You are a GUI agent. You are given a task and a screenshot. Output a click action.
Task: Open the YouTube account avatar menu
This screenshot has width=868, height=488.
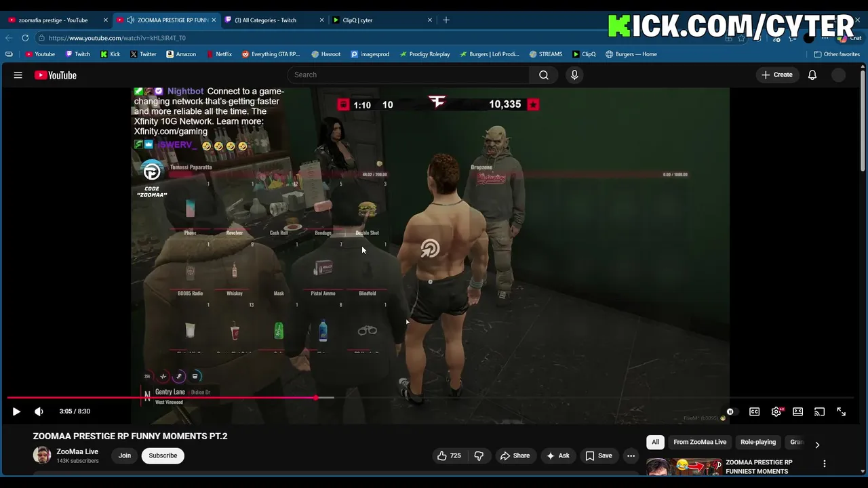[x=839, y=75]
